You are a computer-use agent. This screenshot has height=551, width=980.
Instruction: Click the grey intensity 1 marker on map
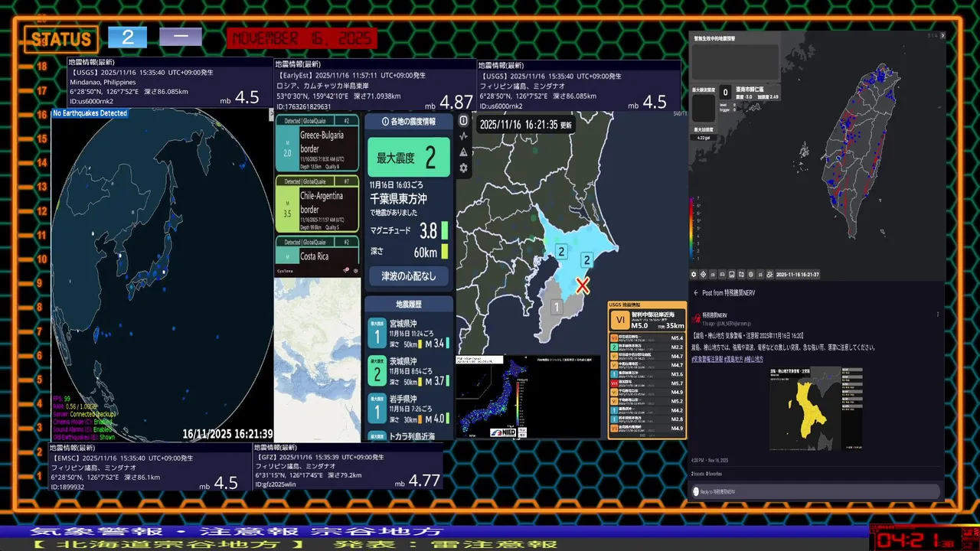coord(557,307)
